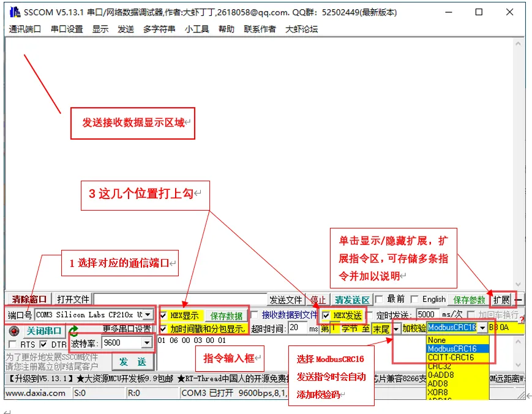Open the 末尾 position dropdown

click(396, 328)
